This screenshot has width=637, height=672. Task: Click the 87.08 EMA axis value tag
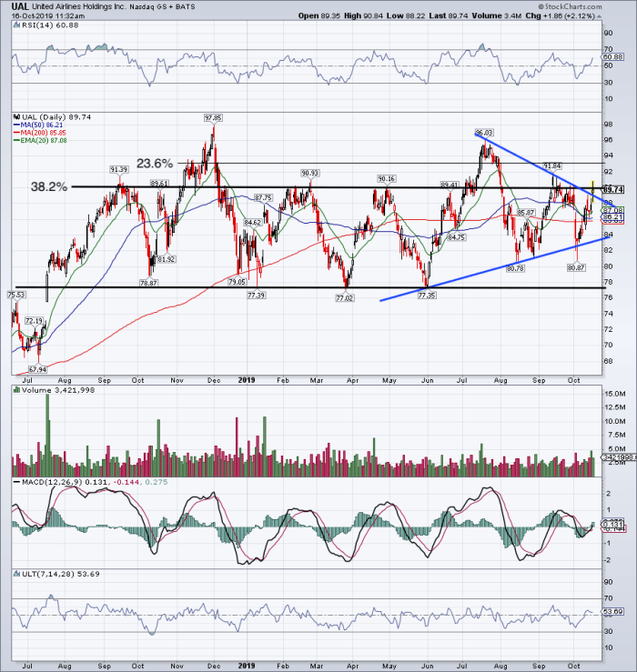pyautogui.click(x=613, y=210)
